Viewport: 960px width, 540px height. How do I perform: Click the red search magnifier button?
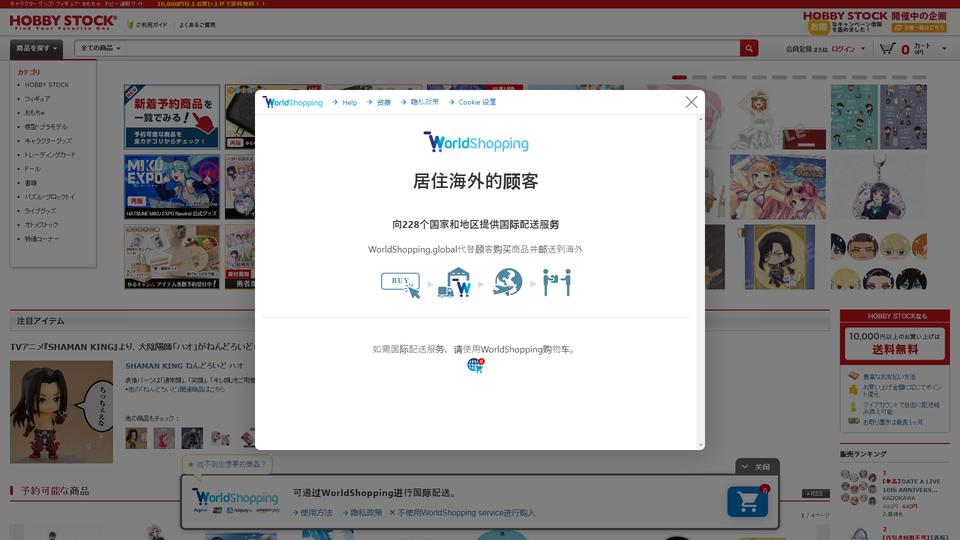point(749,48)
